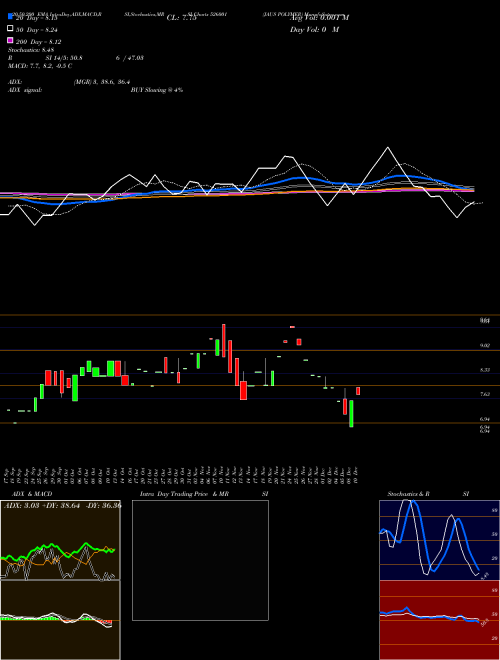
Task: Click the 8.33 price axis label
Action: (484, 370)
